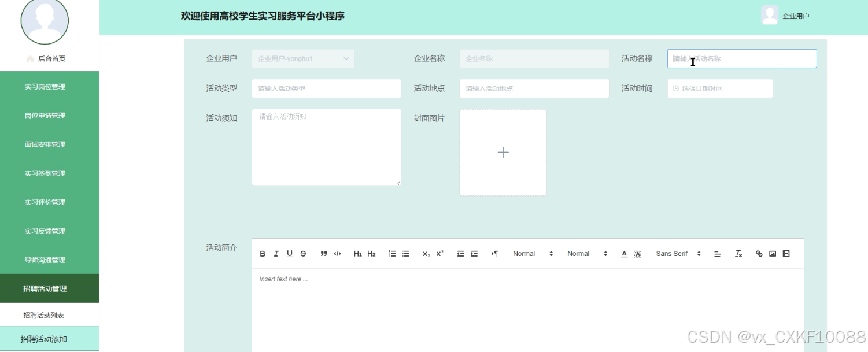Create a bulleted list
This screenshot has height=352, width=868.
tap(406, 254)
